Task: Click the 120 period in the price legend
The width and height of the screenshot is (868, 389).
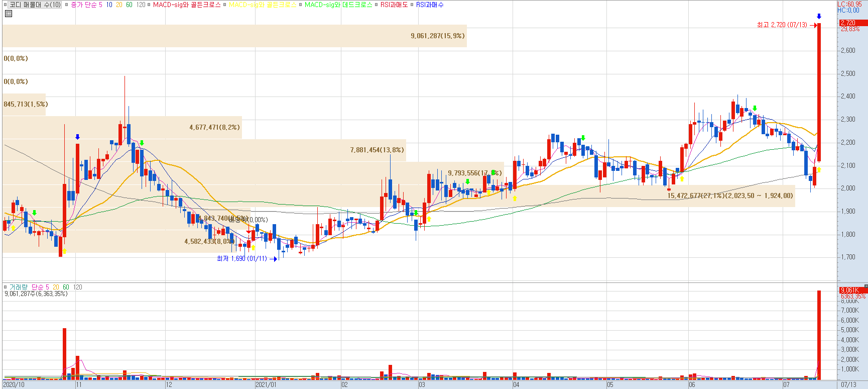Action: pos(141,5)
